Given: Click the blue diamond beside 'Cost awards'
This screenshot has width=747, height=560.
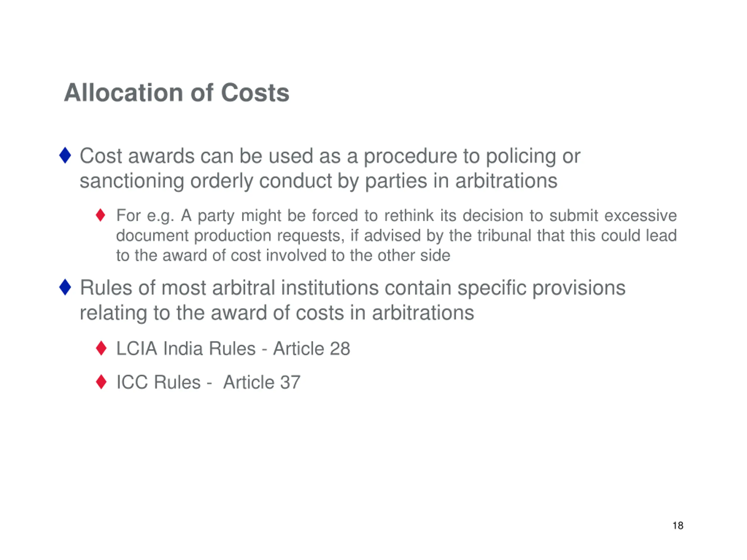Looking at the screenshot, I should [65, 155].
